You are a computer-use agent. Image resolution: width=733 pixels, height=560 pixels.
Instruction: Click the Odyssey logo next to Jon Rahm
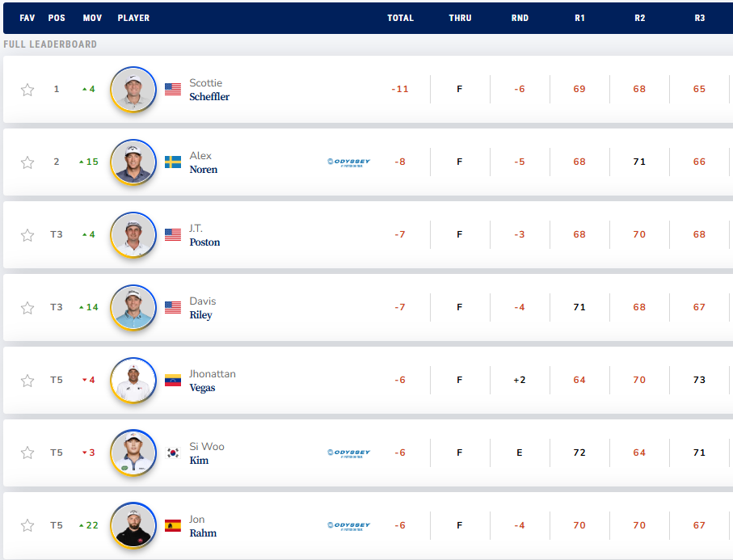pos(348,525)
